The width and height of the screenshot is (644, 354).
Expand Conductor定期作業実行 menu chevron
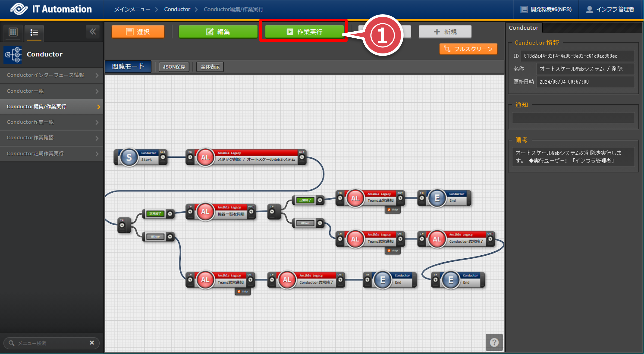pyautogui.click(x=97, y=154)
